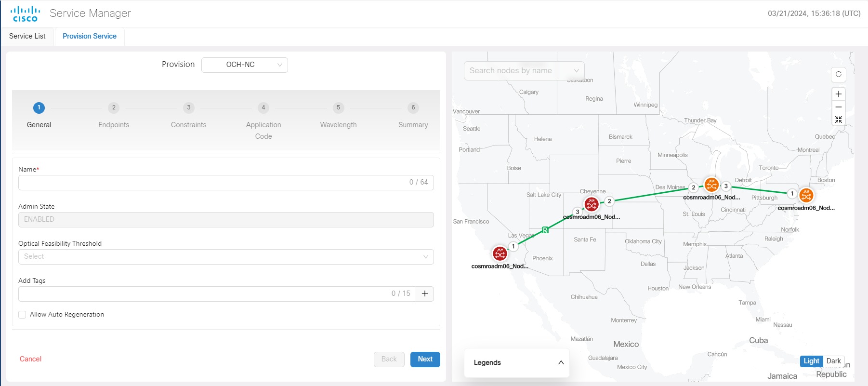Select the orange node near Boston
This screenshot has width=868, height=386.
pyautogui.click(x=806, y=195)
